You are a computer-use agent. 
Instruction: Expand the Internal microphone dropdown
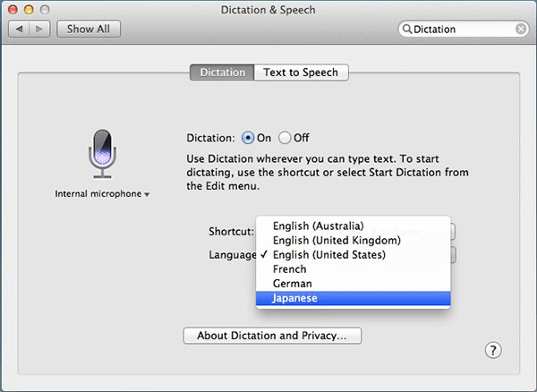click(x=102, y=193)
